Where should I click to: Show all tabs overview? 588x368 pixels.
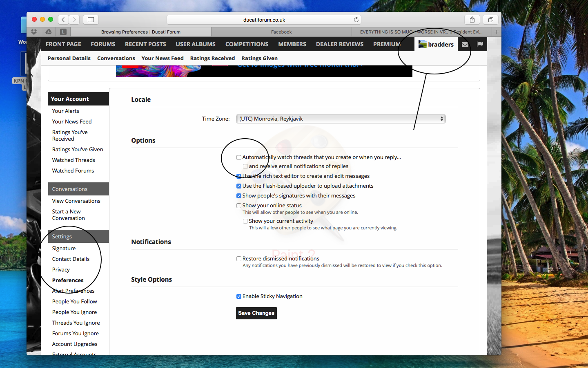click(491, 19)
